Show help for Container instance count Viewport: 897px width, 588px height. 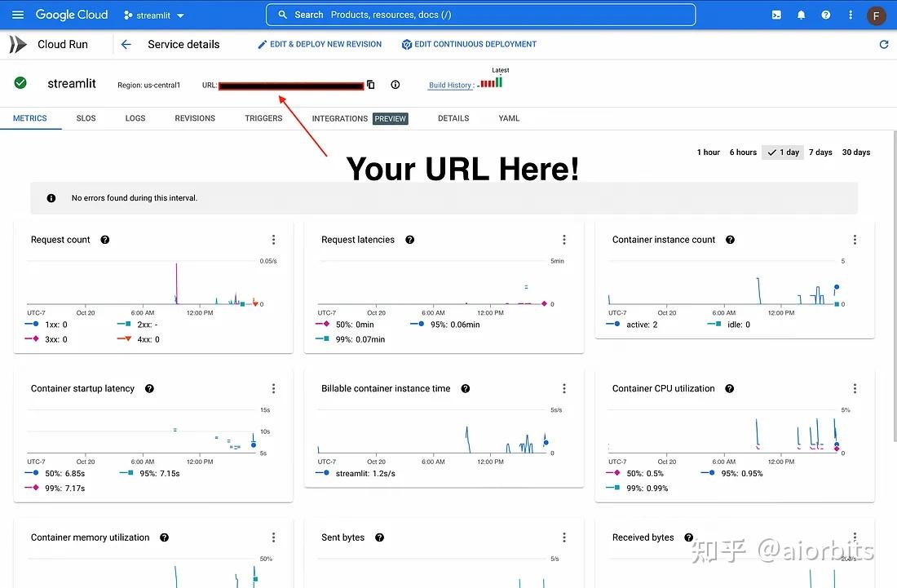730,240
